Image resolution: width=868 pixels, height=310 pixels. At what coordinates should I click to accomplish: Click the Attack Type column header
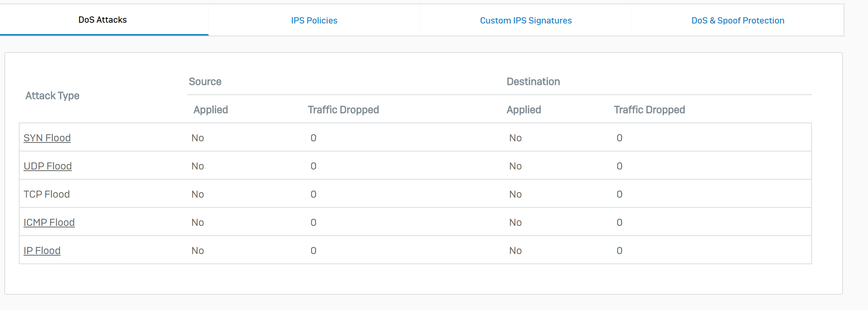52,96
